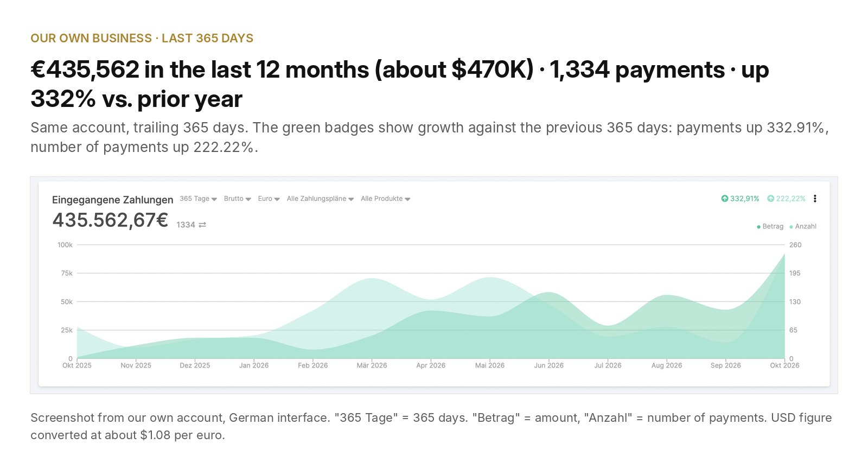Click the light green 222,22% growth badge

coord(786,199)
